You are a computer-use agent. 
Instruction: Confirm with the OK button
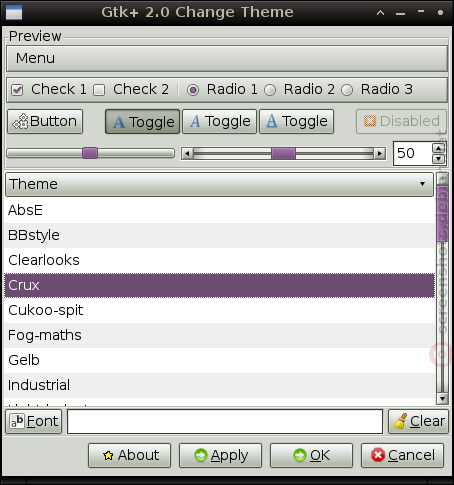(x=311, y=455)
